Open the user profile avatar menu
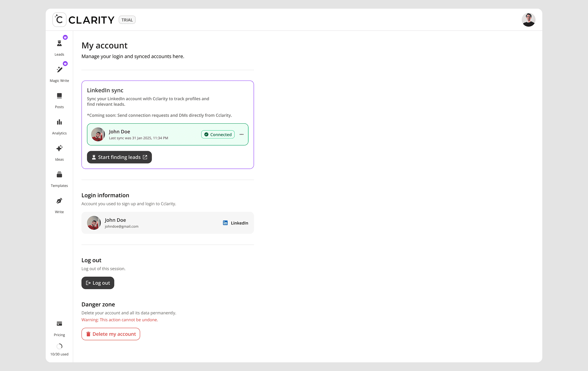This screenshot has height=371, width=588. coord(528,20)
